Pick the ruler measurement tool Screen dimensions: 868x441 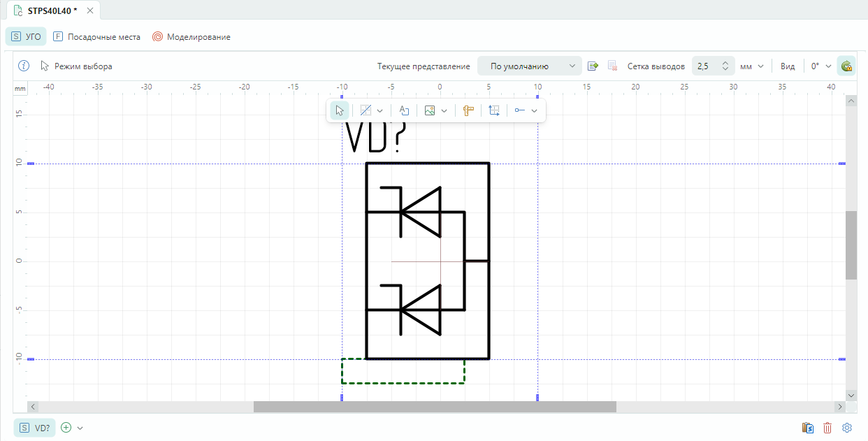pyautogui.click(x=468, y=110)
